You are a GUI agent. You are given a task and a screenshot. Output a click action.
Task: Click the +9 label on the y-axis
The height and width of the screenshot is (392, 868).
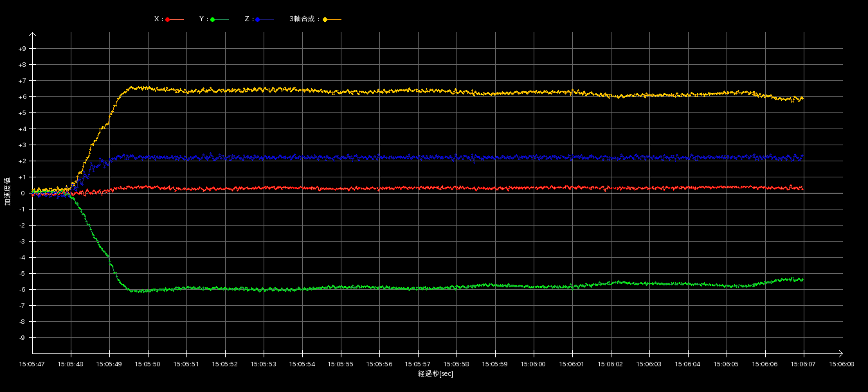click(x=23, y=49)
